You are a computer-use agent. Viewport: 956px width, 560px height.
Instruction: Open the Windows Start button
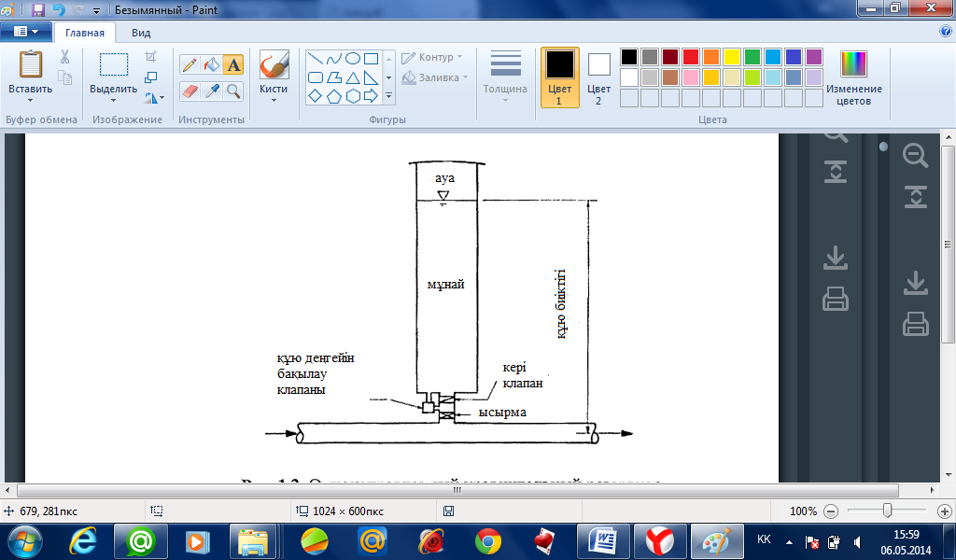coord(25,541)
